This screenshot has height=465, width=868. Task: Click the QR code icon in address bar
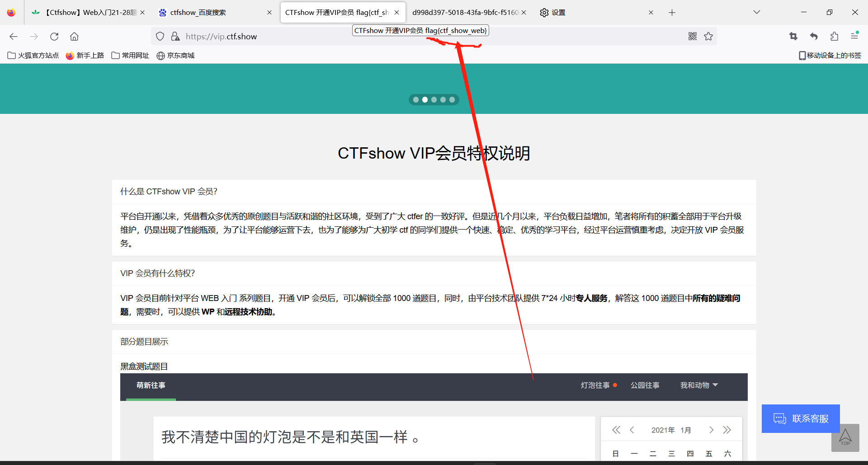click(x=693, y=36)
